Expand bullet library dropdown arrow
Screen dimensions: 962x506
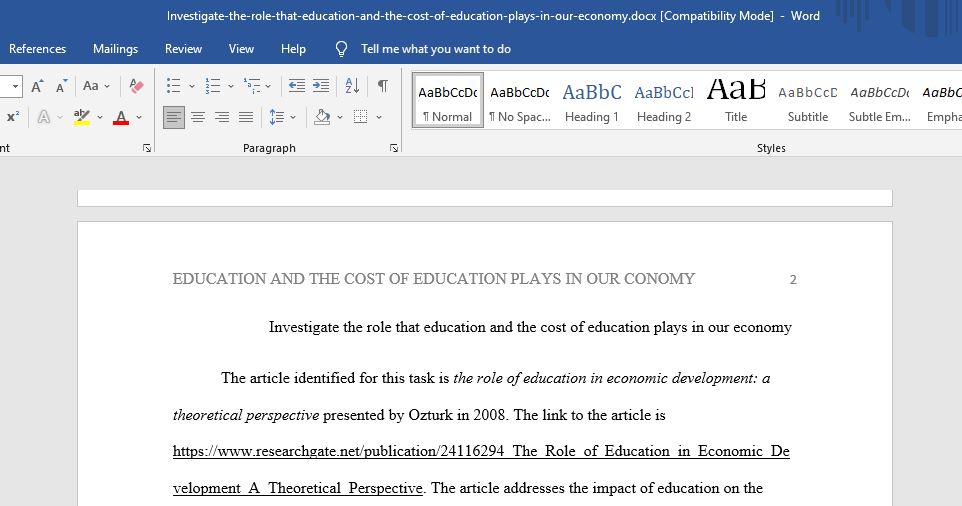191,86
